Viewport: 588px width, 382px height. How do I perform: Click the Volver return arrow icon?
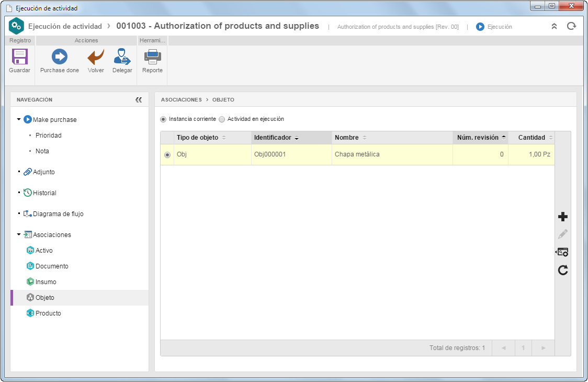pos(96,57)
